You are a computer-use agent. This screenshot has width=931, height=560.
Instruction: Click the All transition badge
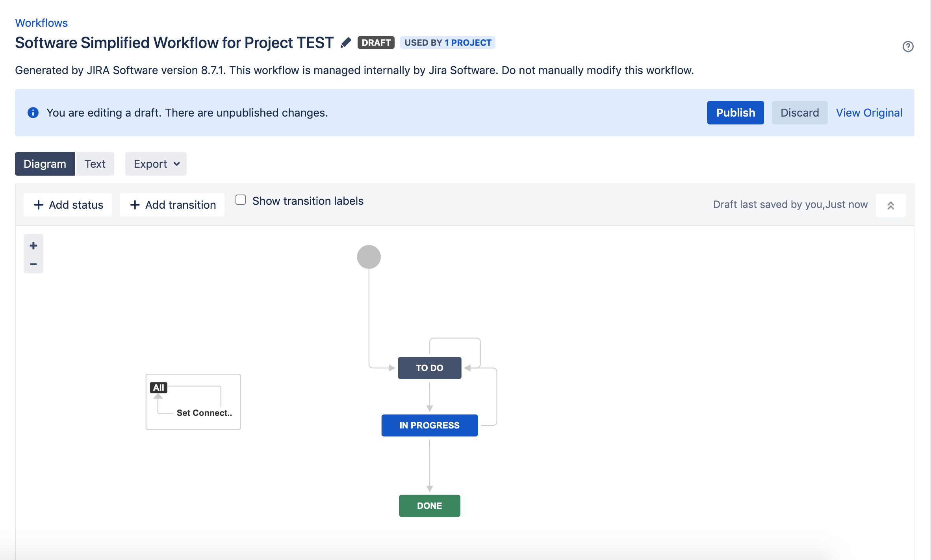point(159,388)
